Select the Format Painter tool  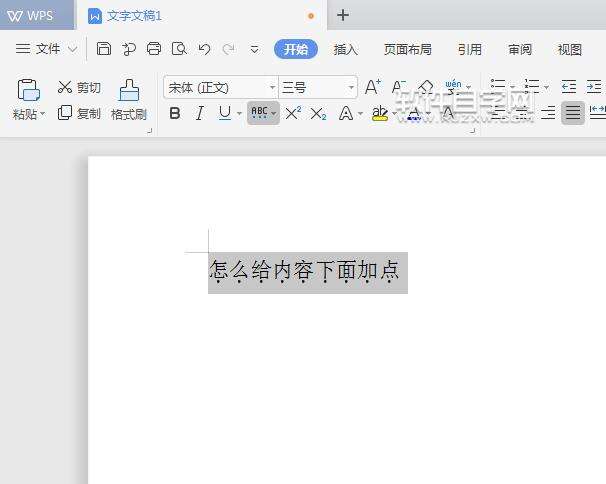[x=129, y=100]
